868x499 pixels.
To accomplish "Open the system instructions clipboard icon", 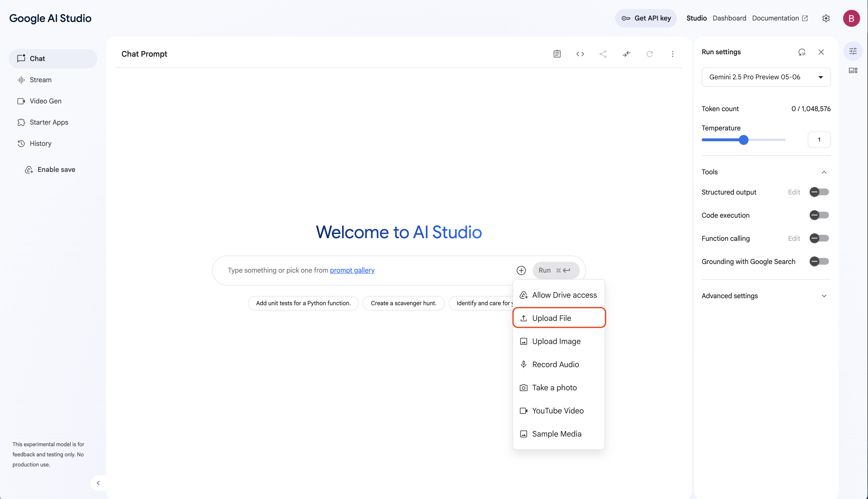I will [557, 54].
